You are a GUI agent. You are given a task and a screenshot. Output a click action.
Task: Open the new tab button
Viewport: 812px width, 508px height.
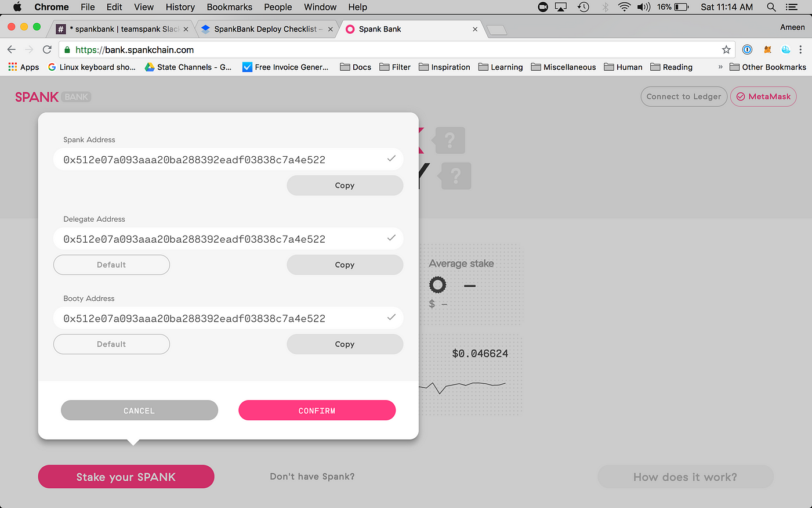496,30
